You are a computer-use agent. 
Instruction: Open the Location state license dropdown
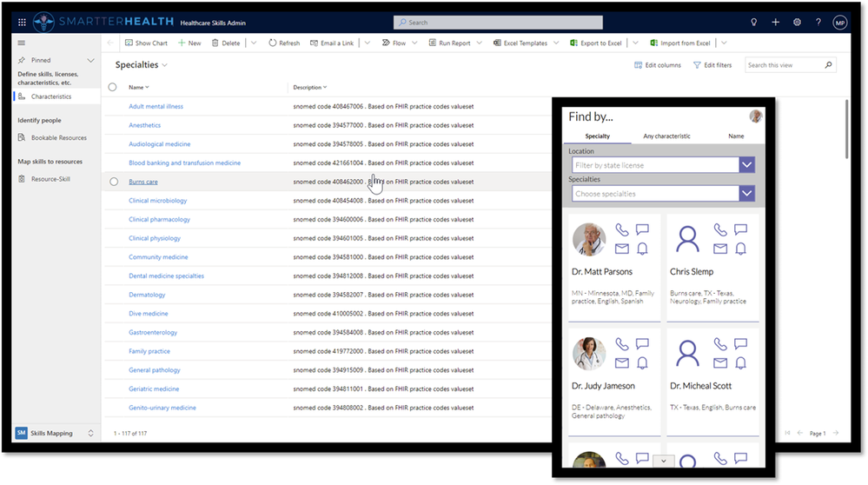746,165
